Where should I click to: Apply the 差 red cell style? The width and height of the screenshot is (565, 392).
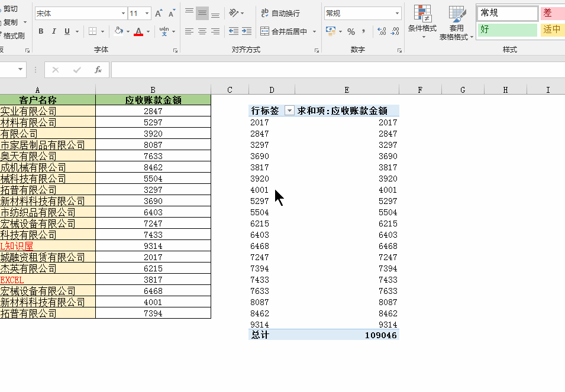pyautogui.click(x=552, y=14)
